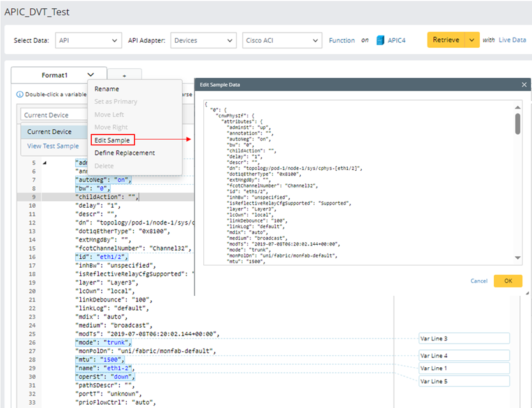532x408 pixels.
Task: Click the Retrieve button
Action: point(445,40)
